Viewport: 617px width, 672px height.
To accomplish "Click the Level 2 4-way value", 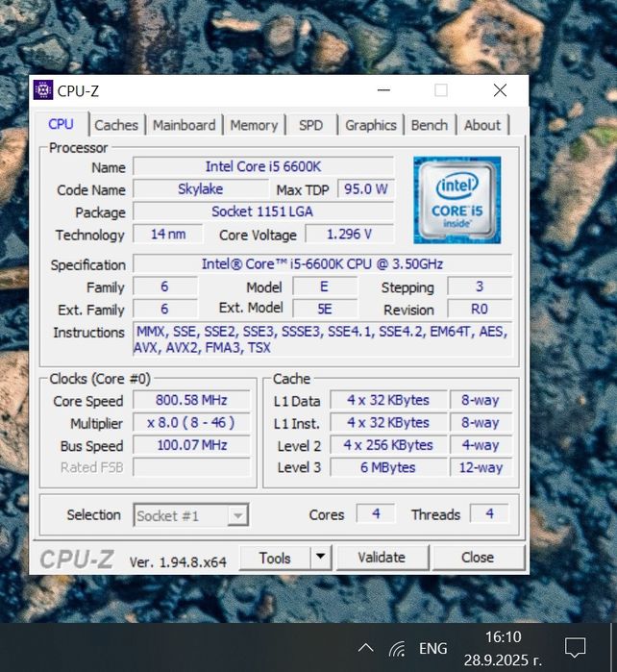I will click(x=481, y=445).
